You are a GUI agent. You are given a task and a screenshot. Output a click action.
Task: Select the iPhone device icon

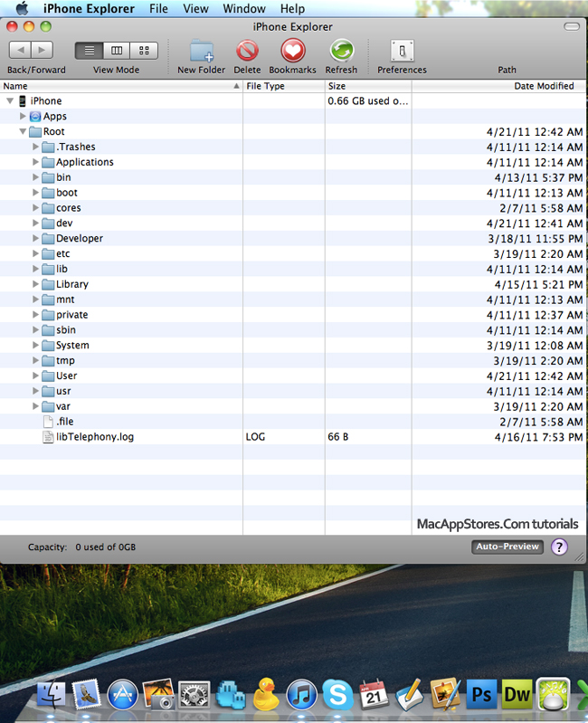pos(22,100)
